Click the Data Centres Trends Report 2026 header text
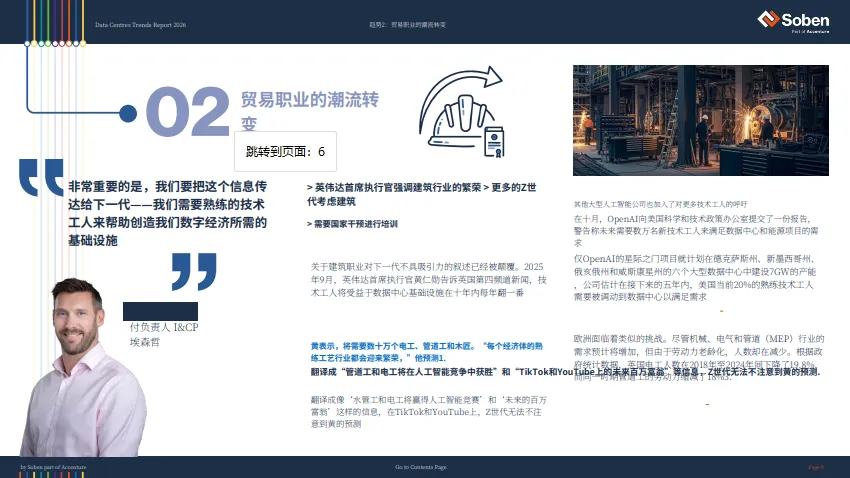Viewport: 850px width, 478px height. [x=140, y=25]
